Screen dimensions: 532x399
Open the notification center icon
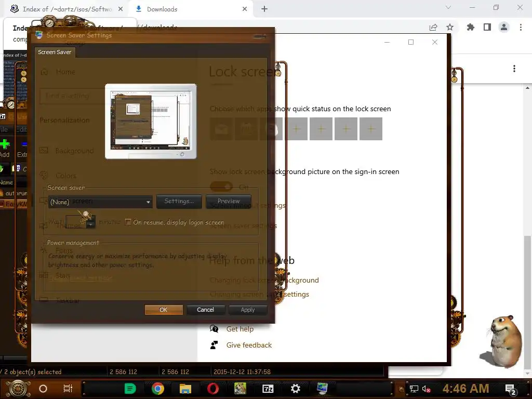[511, 389]
